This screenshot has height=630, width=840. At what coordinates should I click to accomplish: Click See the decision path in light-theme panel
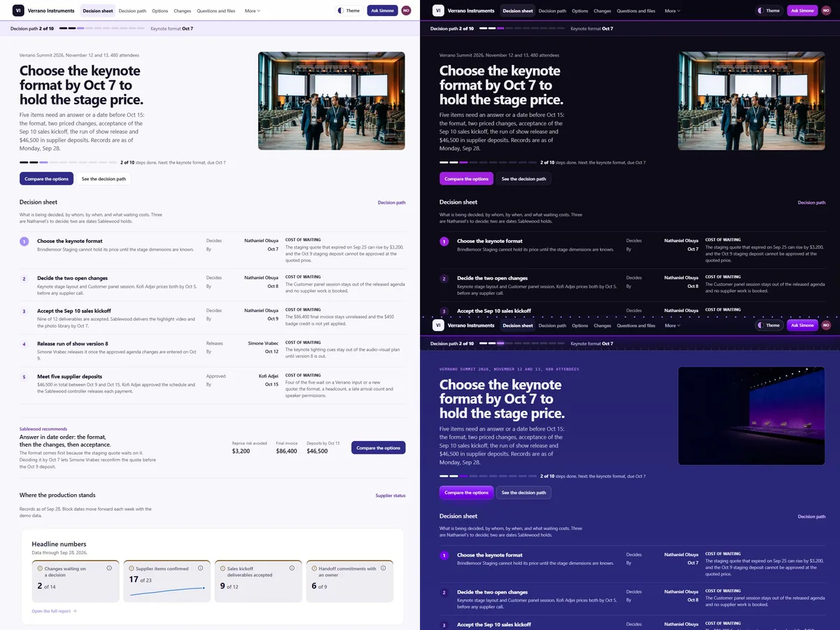coord(104,178)
